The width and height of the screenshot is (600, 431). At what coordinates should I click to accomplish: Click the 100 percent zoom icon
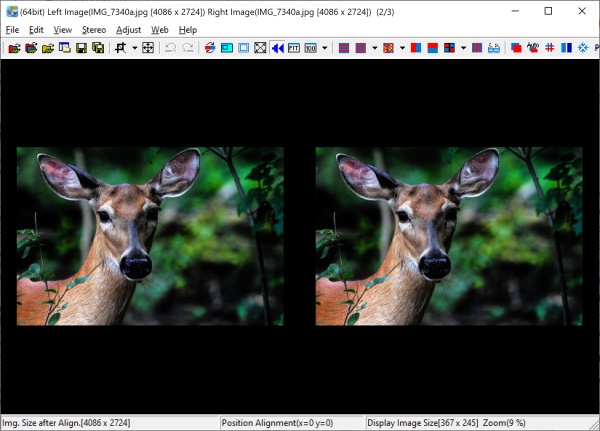[x=311, y=48]
